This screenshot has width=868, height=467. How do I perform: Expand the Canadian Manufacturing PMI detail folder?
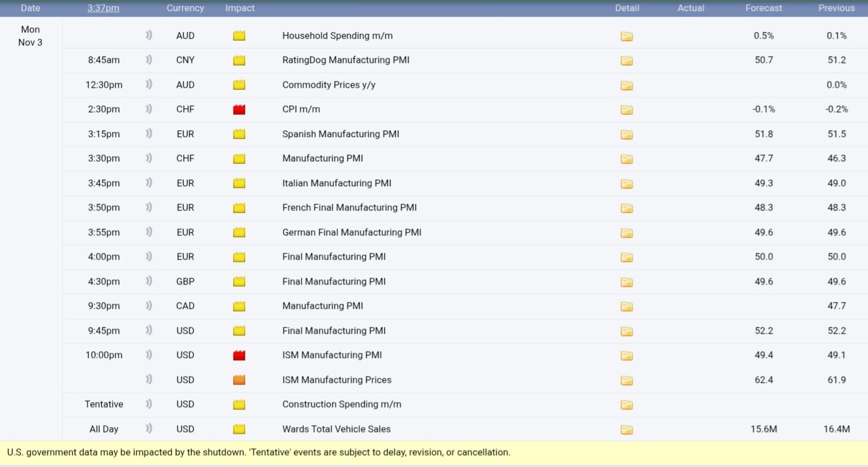coord(627,306)
